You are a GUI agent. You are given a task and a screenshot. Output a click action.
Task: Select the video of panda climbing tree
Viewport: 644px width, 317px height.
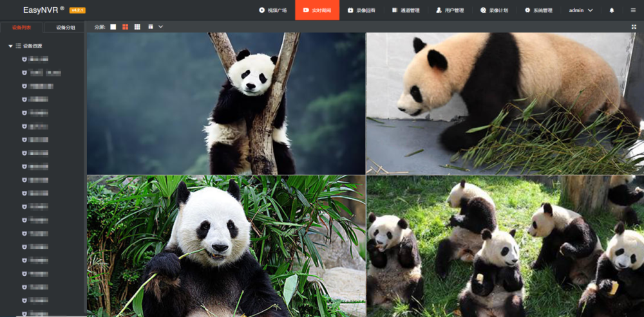[x=226, y=104]
